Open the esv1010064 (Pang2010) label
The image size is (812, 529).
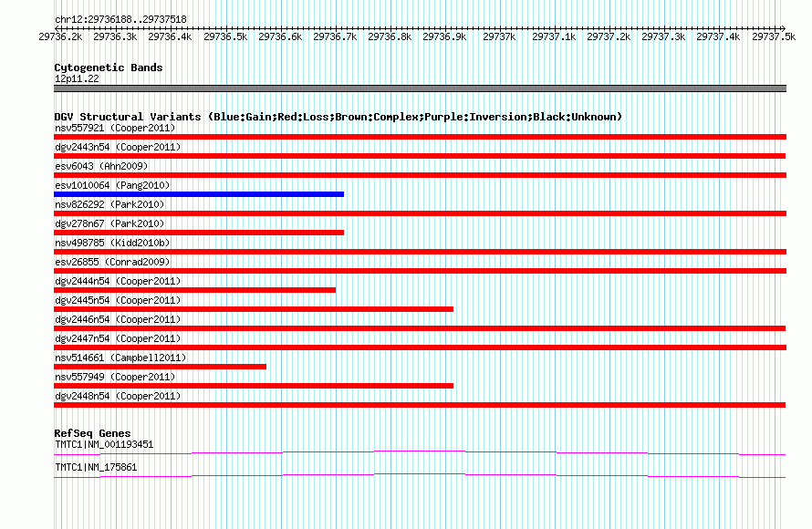112,185
